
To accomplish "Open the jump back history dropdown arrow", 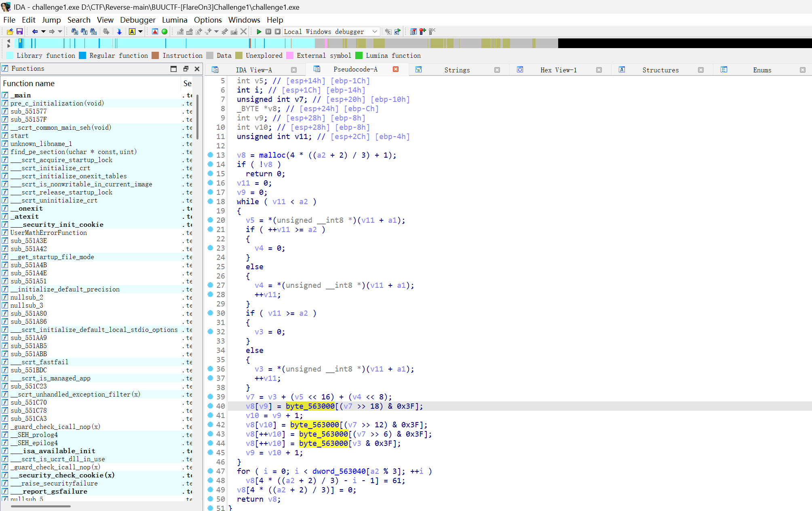I will tap(43, 32).
